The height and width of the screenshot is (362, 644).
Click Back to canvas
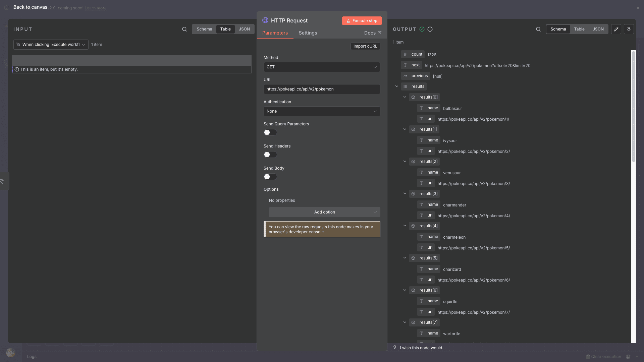pyautogui.click(x=30, y=7)
